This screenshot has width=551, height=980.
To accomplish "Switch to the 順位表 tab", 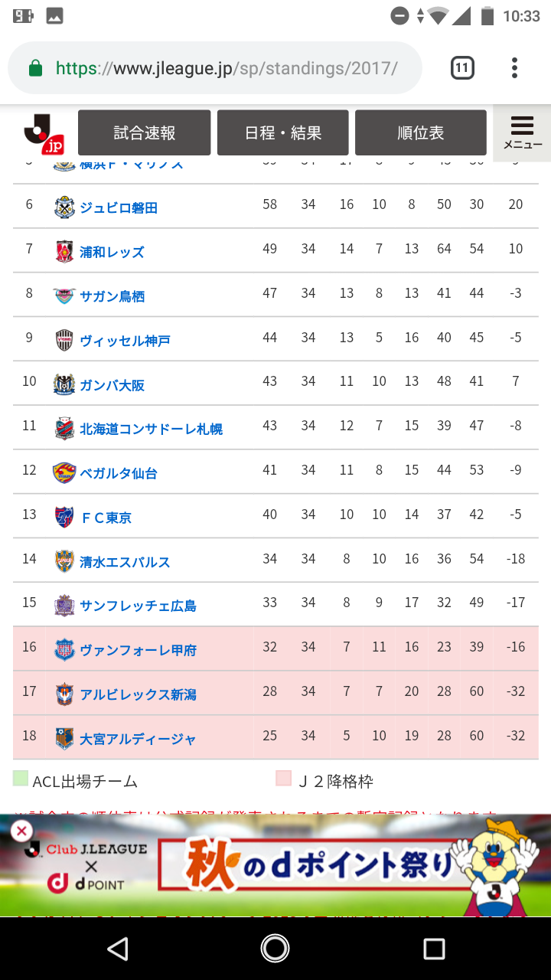I will tap(421, 132).
